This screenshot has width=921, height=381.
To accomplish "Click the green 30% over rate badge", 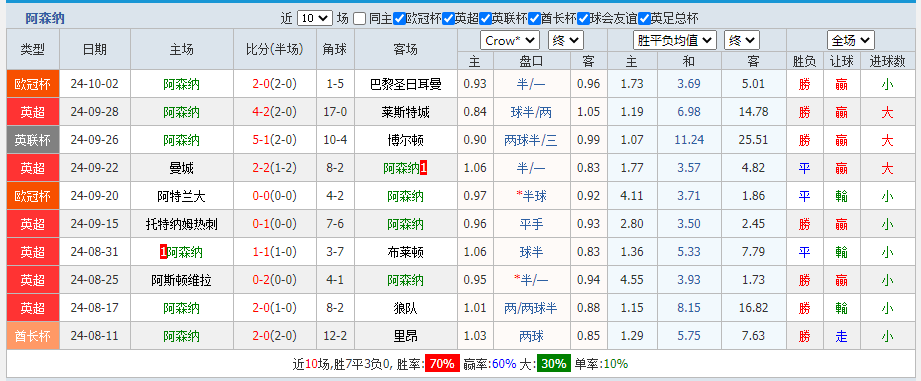I will pos(553,363).
